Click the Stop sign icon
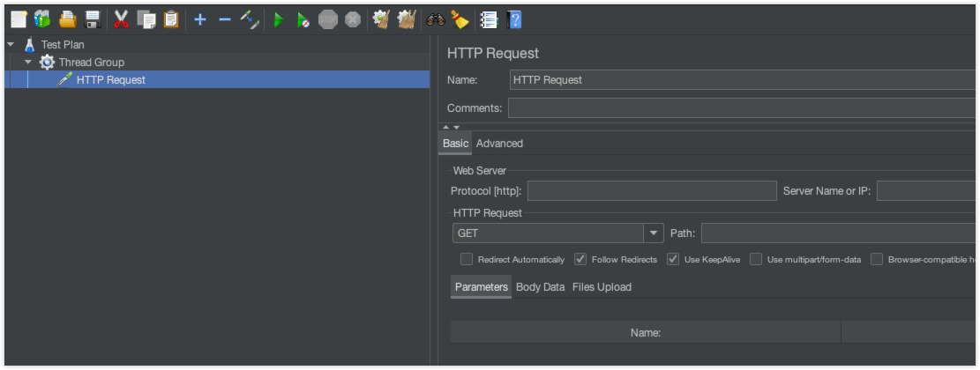Image resolution: width=980 pixels, height=370 pixels. pyautogui.click(x=328, y=20)
